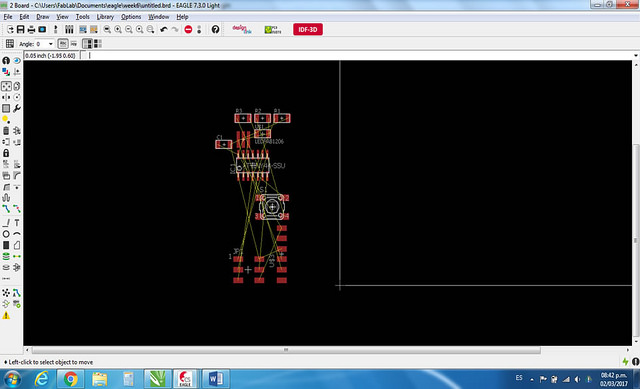The width and height of the screenshot is (640, 389).
Task: Click the red Stop command icon
Action: coord(188,29)
